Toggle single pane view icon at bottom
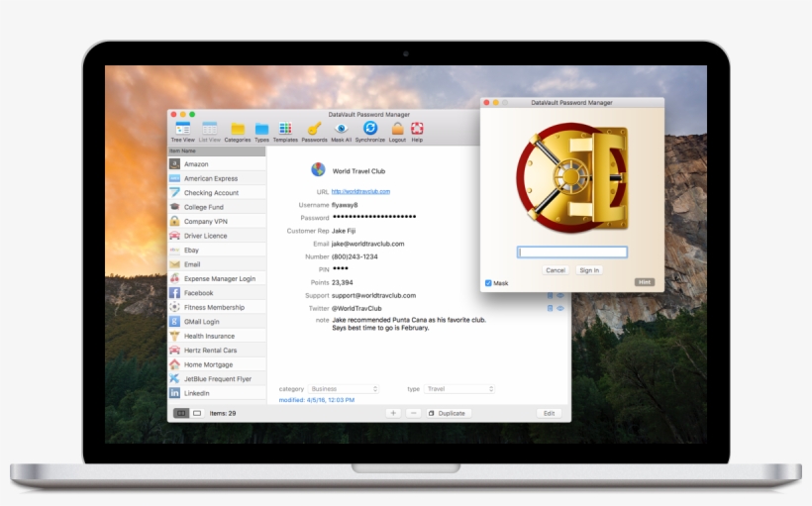Image resolution: width=812 pixels, height=506 pixels. tap(197, 413)
